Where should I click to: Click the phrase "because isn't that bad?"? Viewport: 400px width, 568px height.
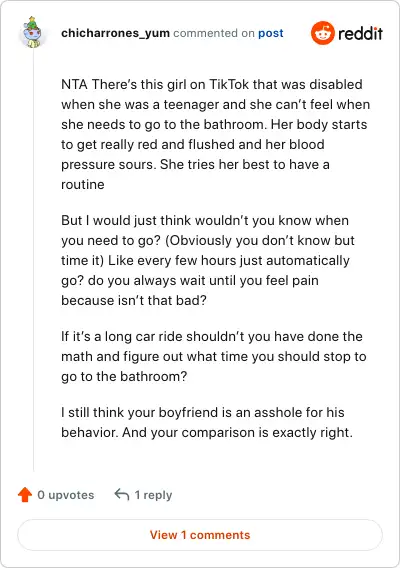[x=134, y=301]
